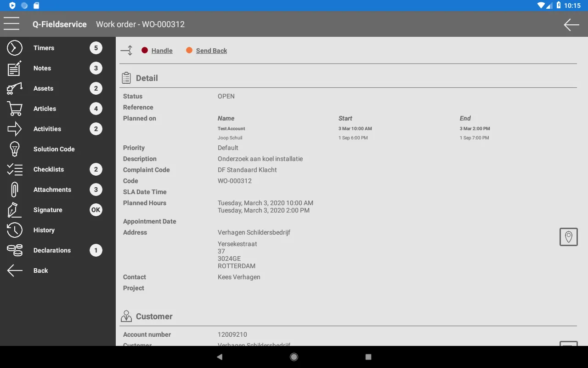This screenshot has height=368, width=588.
Task: Click description Onderzoek aan koel installatie
Action: pos(260,159)
